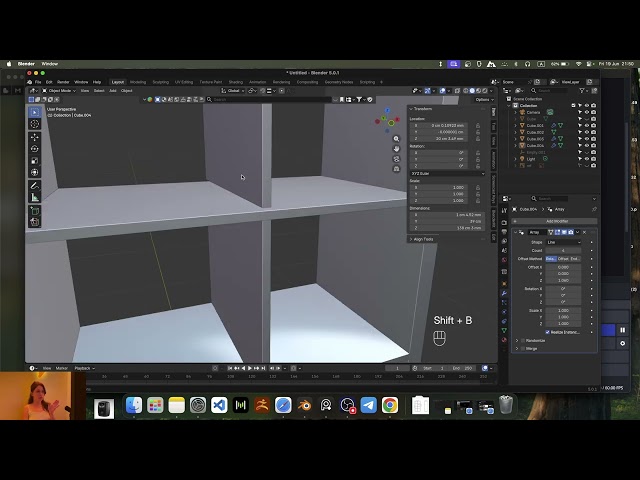Click the Add Modifier button

coord(554,221)
